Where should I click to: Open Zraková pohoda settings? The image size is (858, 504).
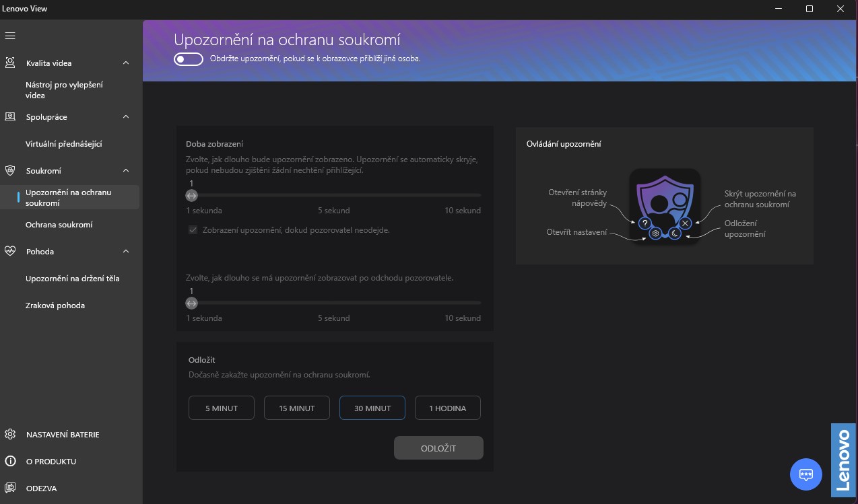click(55, 305)
